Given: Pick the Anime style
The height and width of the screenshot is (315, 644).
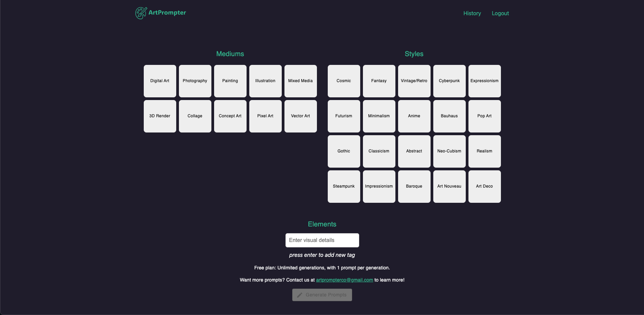Looking at the screenshot, I should pos(414,116).
